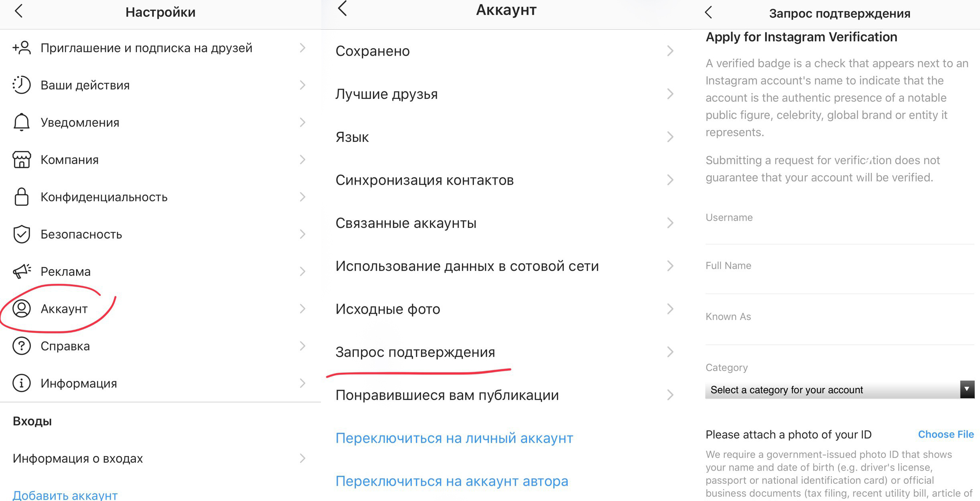
Task: Click back arrow on Запрос подтверждения screen
Action: pos(708,12)
